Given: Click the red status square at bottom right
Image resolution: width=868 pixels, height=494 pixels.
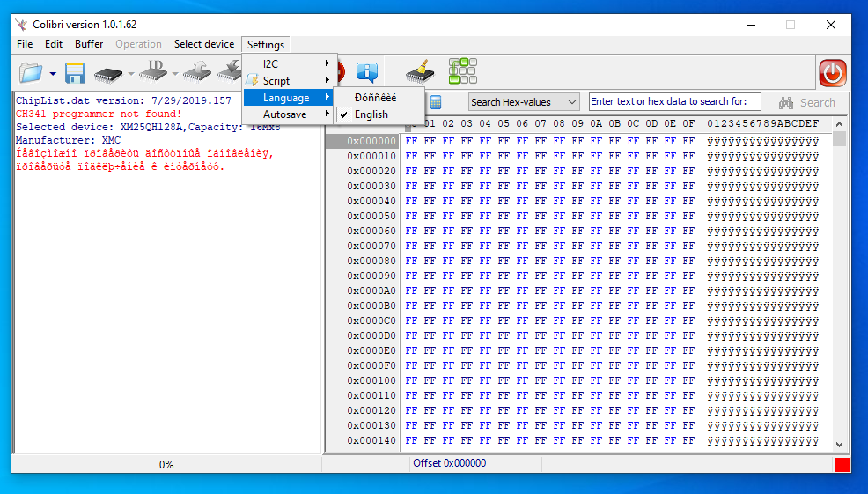Looking at the screenshot, I should pyautogui.click(x=842, y=464).
